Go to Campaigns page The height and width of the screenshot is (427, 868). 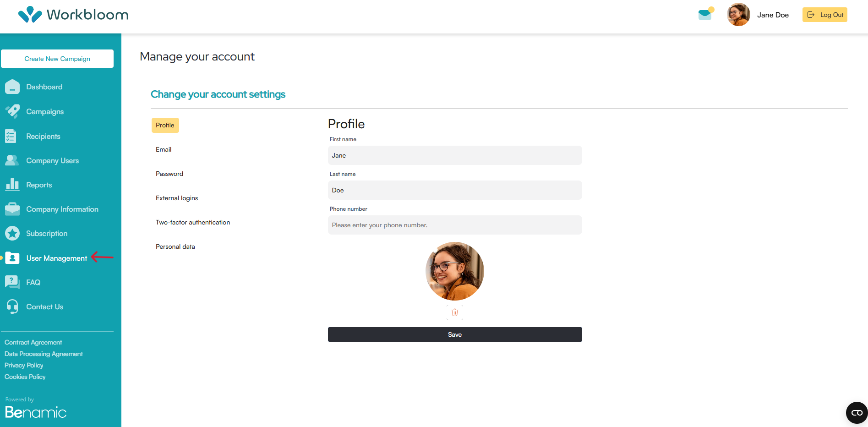coord(45,111)
